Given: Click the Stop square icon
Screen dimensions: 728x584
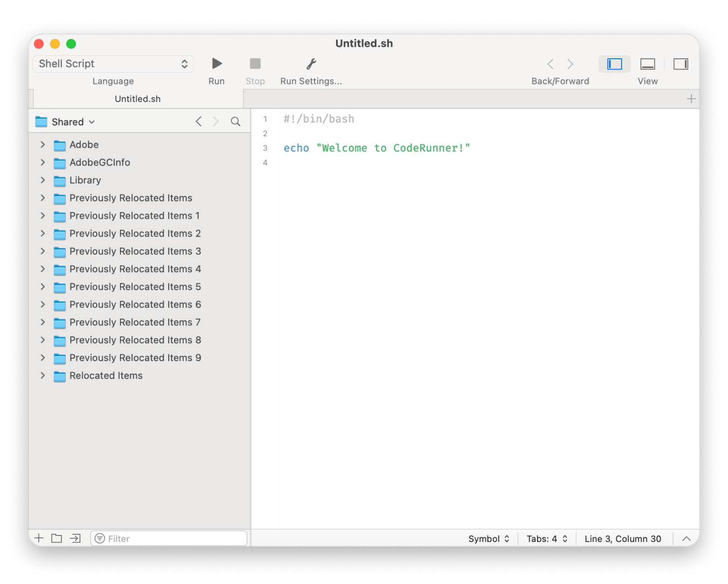Looking at the screenshot, I should (255, 63).
